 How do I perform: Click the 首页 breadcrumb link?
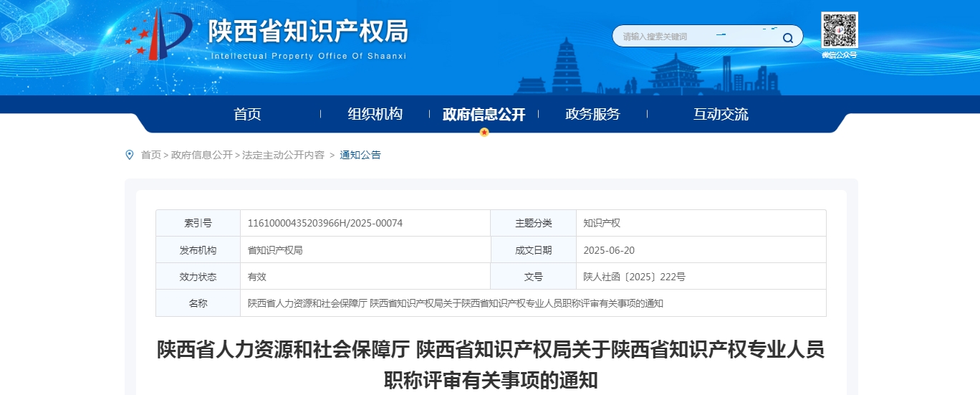pyautogui.click(x=151, y=155)
